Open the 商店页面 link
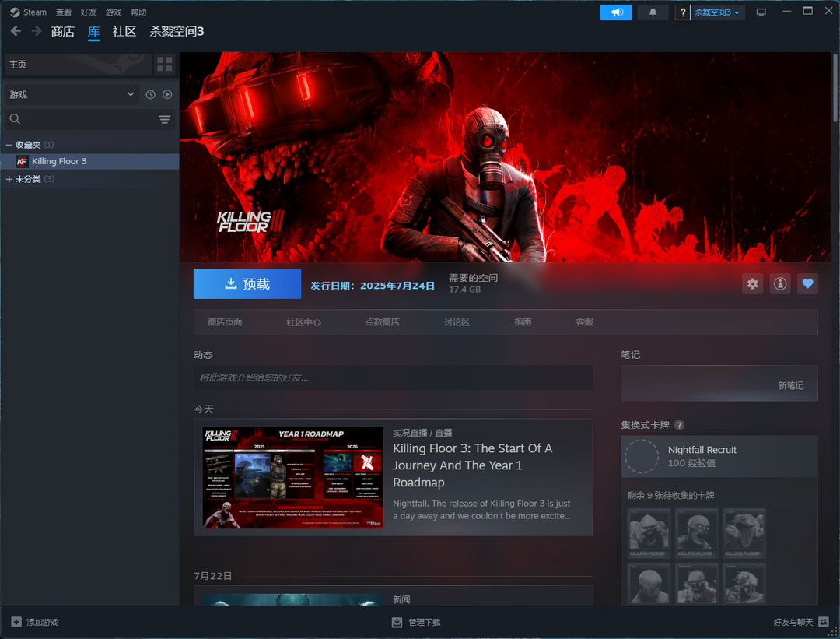840x639 pixels. coord(225,321)
